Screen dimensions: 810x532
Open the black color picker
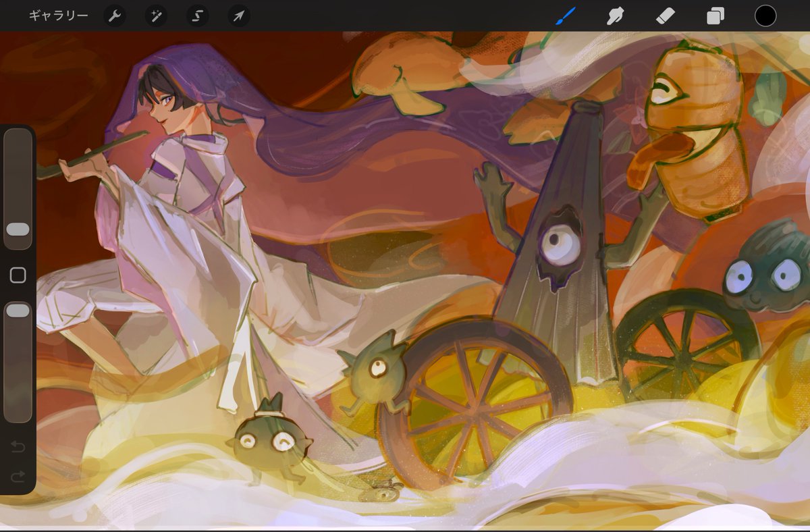[x=765, y=16]
